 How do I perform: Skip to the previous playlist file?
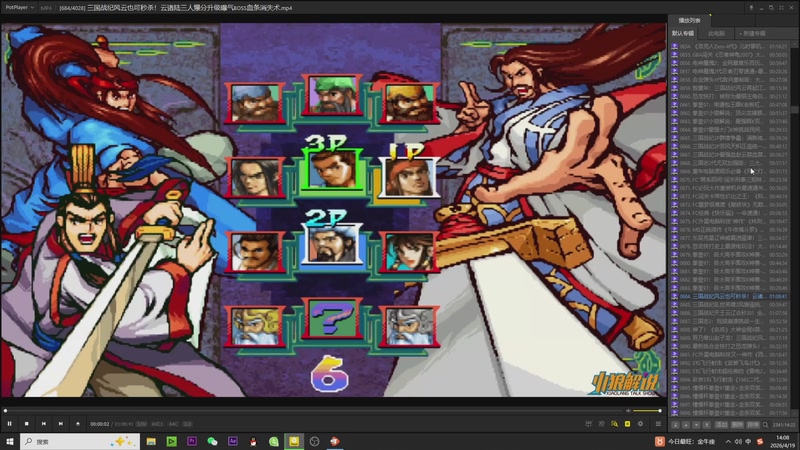click(x=43, y=423)
